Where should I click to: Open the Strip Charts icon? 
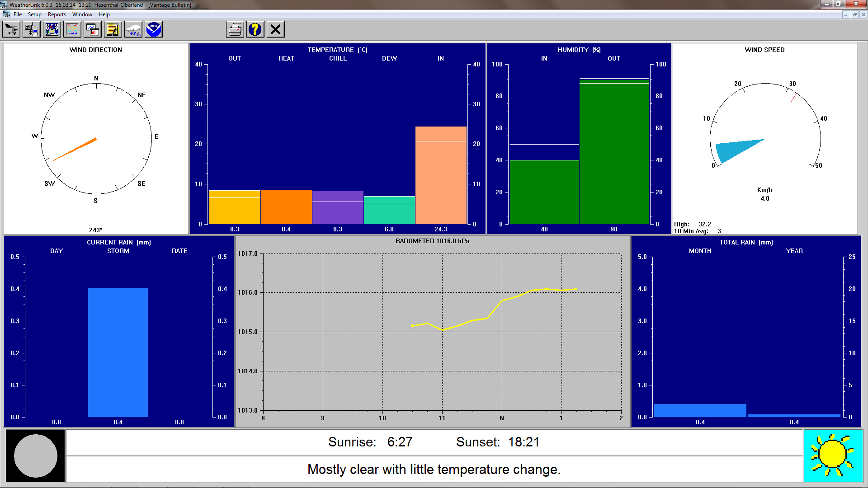coord(93,30)
